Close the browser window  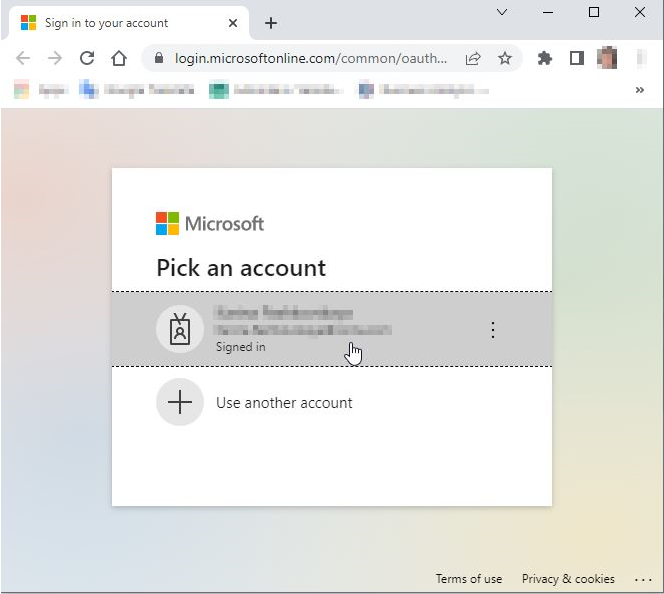(x=640, y=12)
